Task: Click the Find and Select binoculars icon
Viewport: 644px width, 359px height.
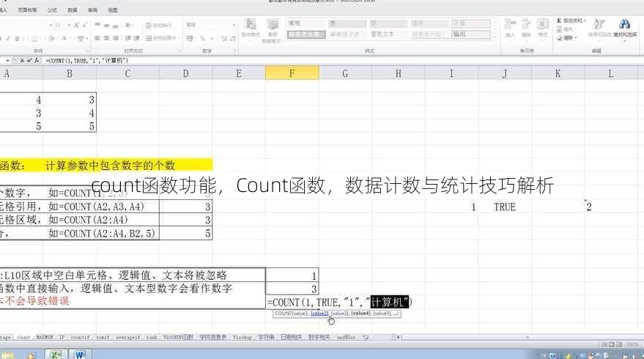Action: tap(624, 24)
